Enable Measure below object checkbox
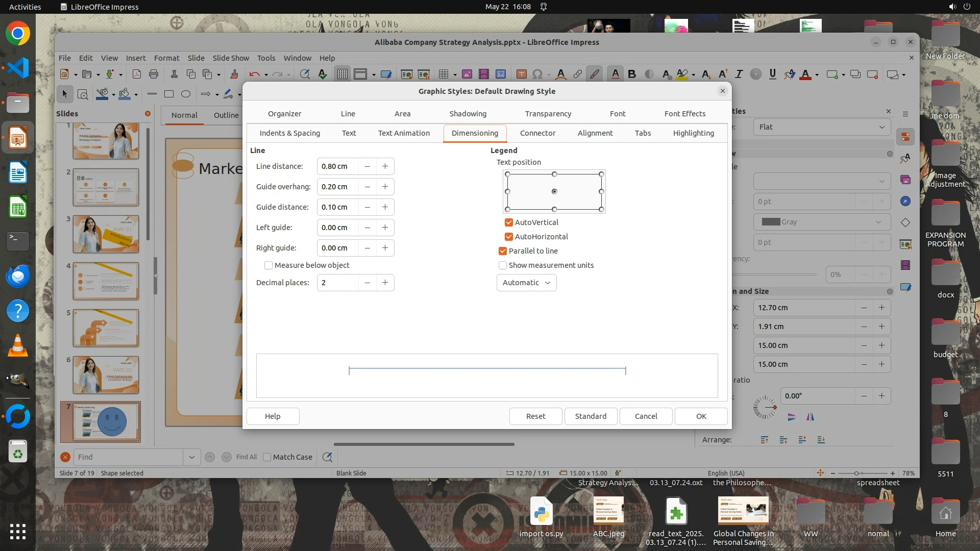The height and width of the screenshot is (551, 980). [x=268, y=265]
